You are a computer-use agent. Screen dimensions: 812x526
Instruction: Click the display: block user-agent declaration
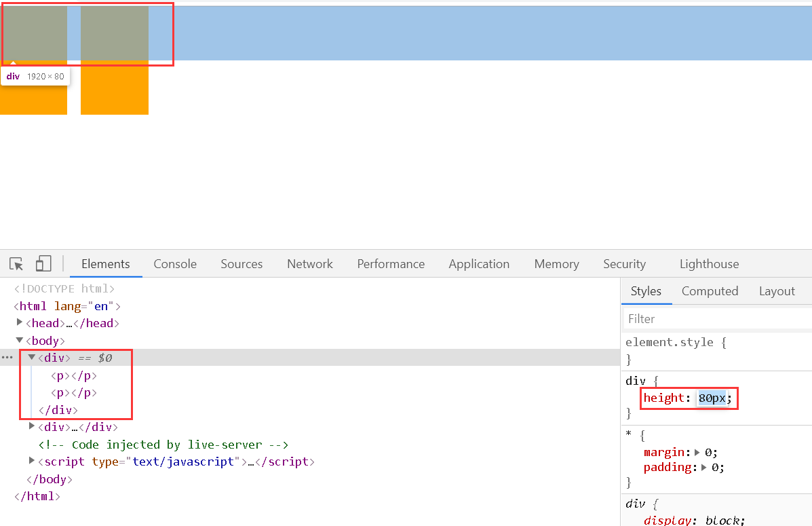coord(694,521)
